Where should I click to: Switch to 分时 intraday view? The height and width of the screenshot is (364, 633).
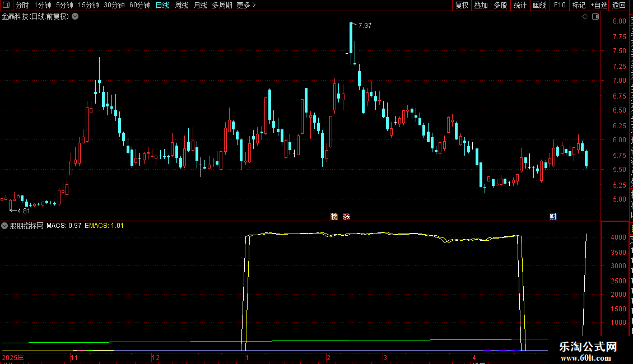click(22, 5)
